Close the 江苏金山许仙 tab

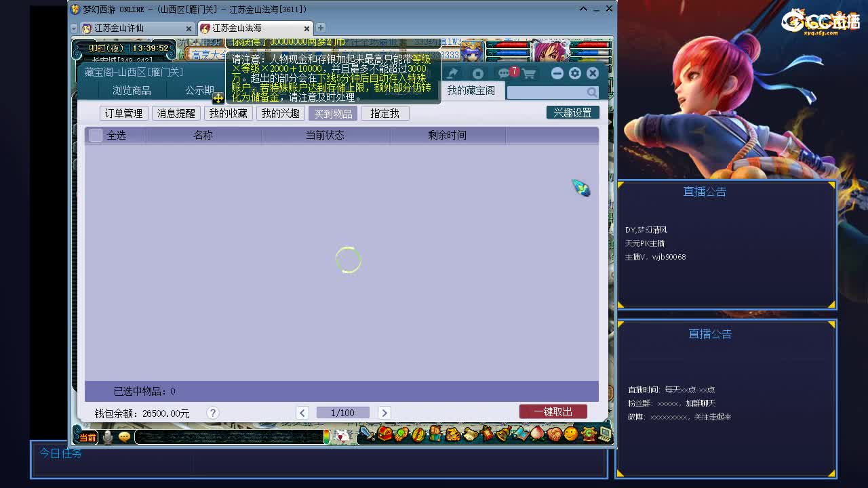(x=189, y=28)
